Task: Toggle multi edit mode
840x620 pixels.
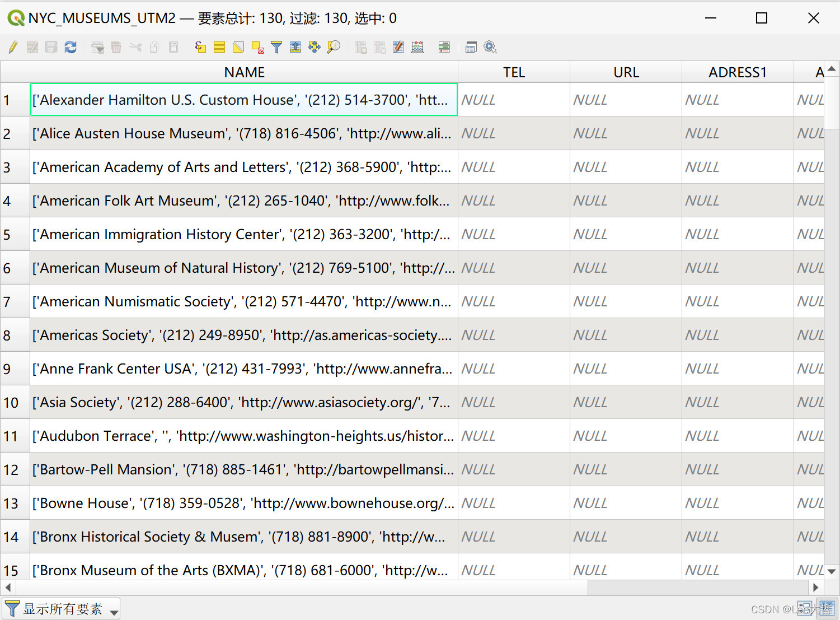Action: click(x=32, y=47)
